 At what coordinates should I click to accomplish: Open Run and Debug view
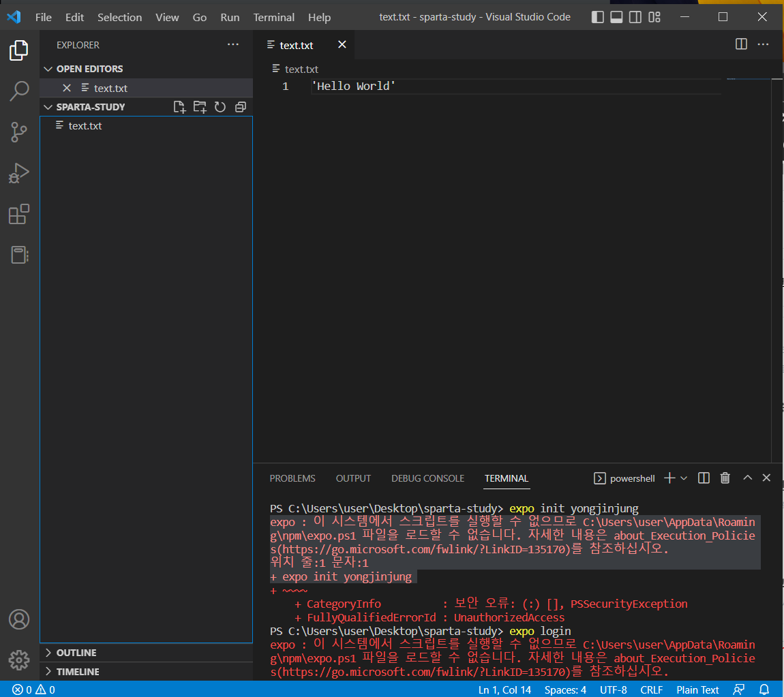coord(19,173)
